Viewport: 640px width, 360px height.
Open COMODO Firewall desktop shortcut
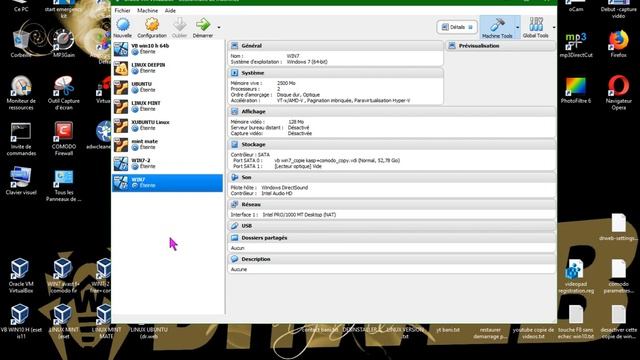click(x=64, y=139)
